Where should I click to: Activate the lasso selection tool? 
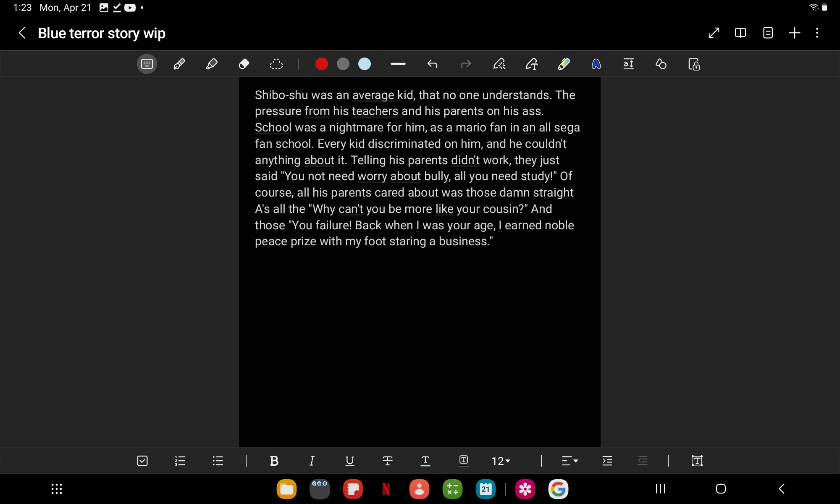click(x=276, y=64)
